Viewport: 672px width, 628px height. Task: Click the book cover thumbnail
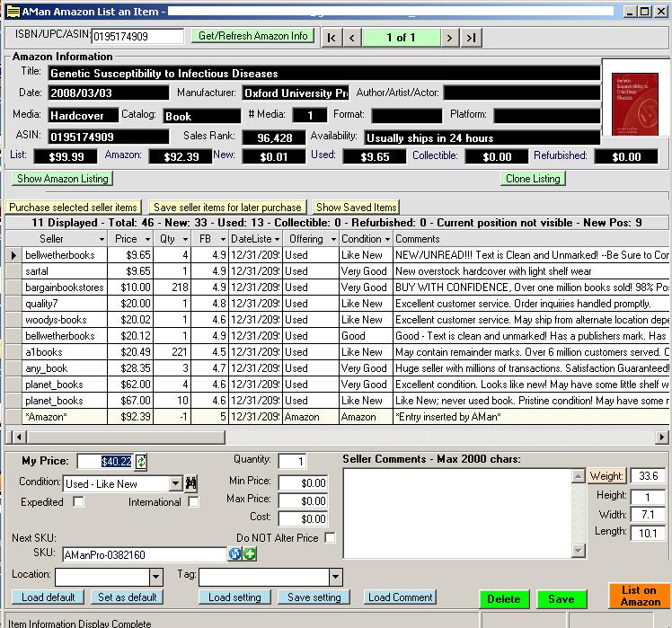coord(634,104)
